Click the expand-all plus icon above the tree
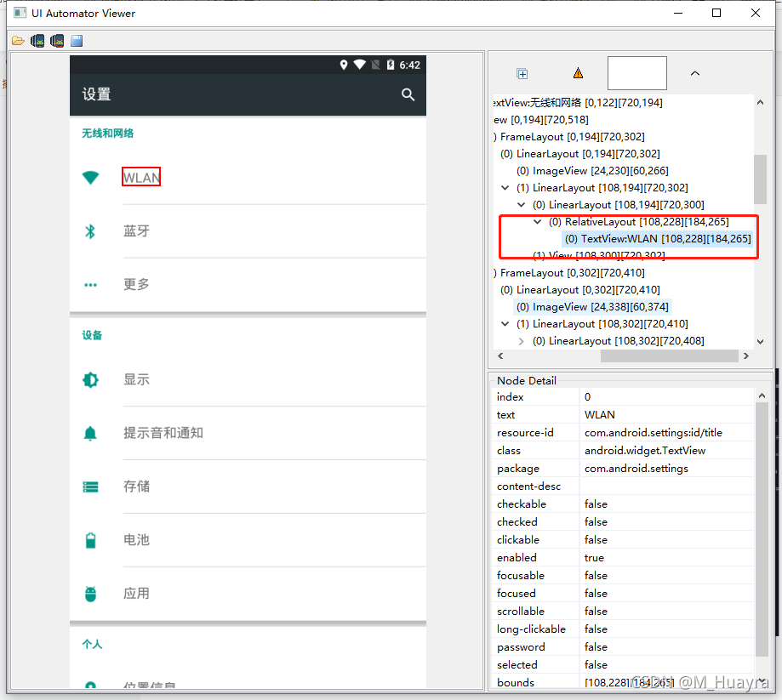This screenshot has width=782, height=700. pos(522,74)
